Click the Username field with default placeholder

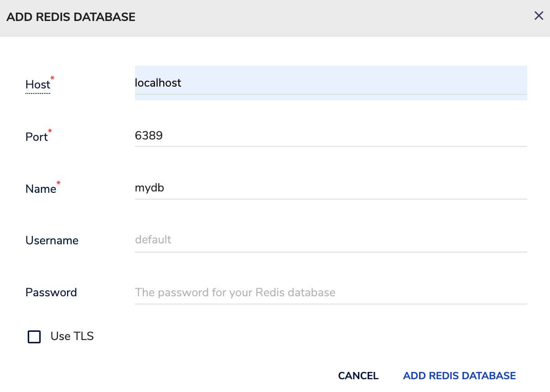(x=331, y=240)
